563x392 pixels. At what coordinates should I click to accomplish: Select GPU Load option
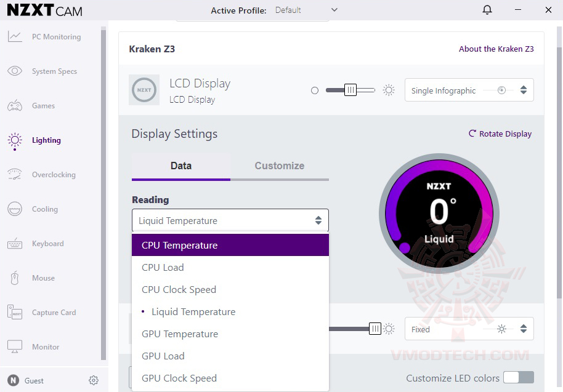[x=230, y=356]
